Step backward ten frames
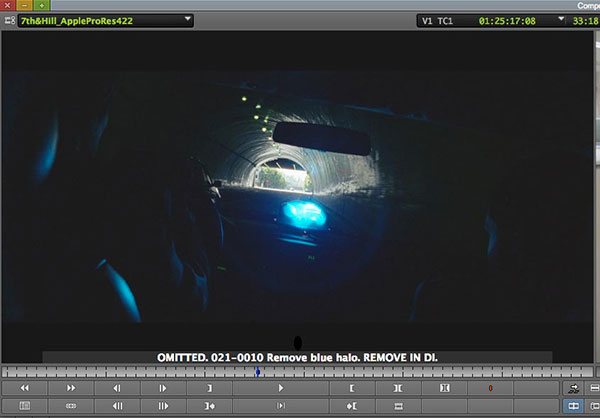The width and height of the screenshot is (600, 418). click(117, 406)
